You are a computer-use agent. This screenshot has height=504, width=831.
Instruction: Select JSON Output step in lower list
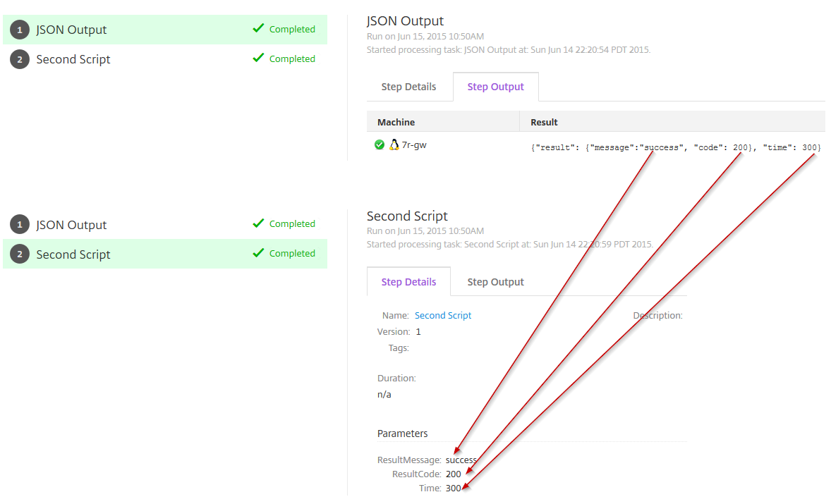[x=71, y=225]
